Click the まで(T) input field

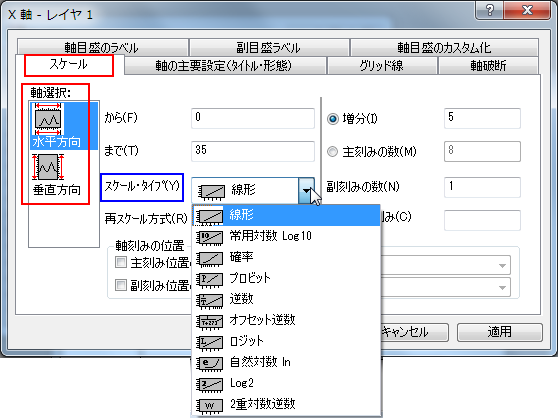coord(253,151)
